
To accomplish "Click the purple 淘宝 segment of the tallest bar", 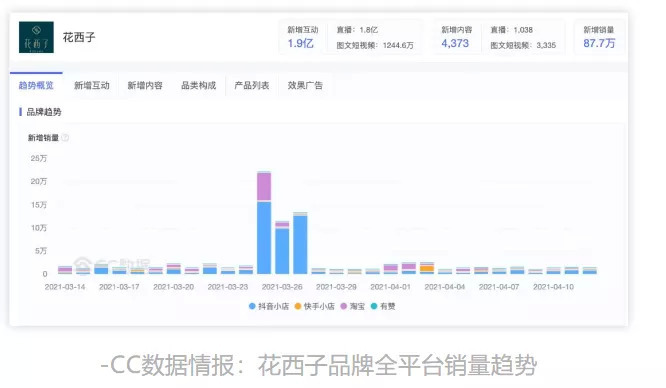I will click(x=264, y=187).
